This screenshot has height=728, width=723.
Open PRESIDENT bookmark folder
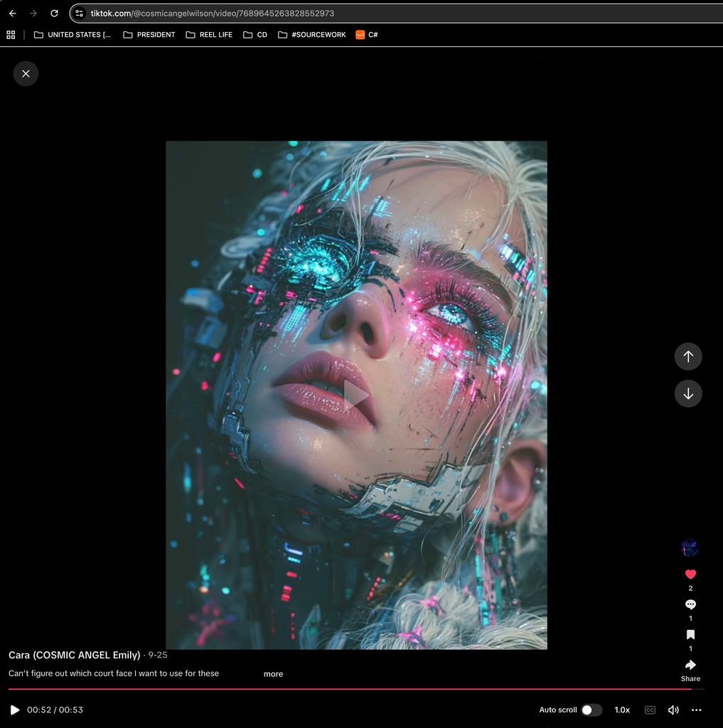(x=149, y=35)
